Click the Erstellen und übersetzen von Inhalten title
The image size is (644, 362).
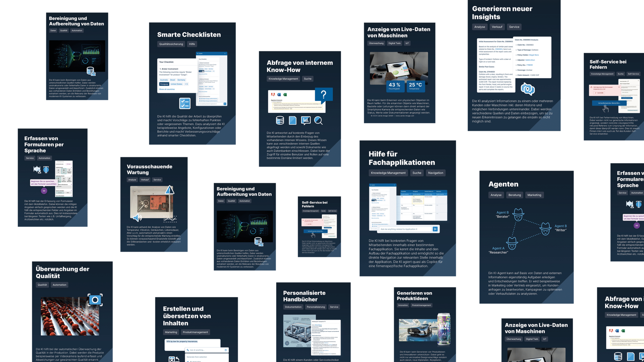(x=187, y=316)
